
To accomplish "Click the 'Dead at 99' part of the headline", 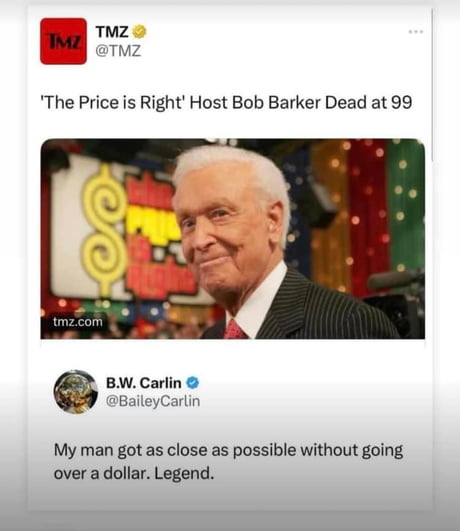I will point(369,102).
